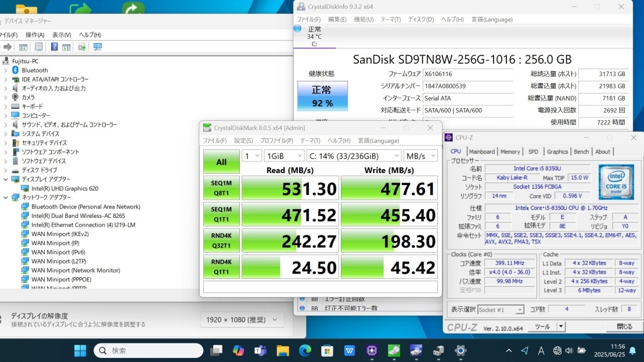Expand the ディスク ドライブ node
Viewport: 644px width, 362px height.
pyautogui.click(x=5, y=170)
